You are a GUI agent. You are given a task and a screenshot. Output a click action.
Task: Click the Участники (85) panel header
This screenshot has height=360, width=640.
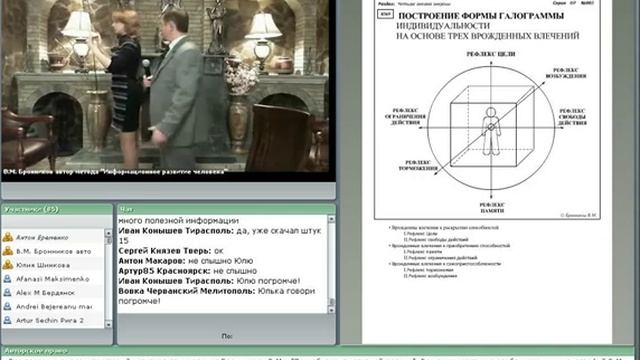57,209
